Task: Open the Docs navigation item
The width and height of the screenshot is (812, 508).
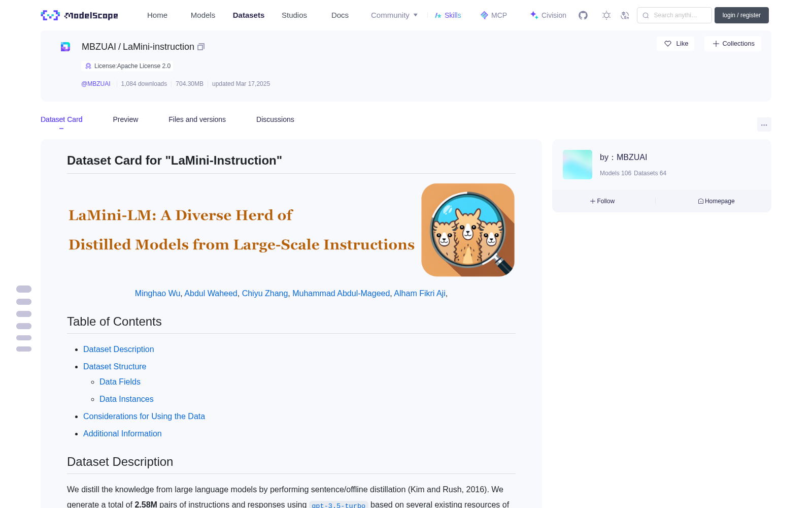Action: [340, 15]
